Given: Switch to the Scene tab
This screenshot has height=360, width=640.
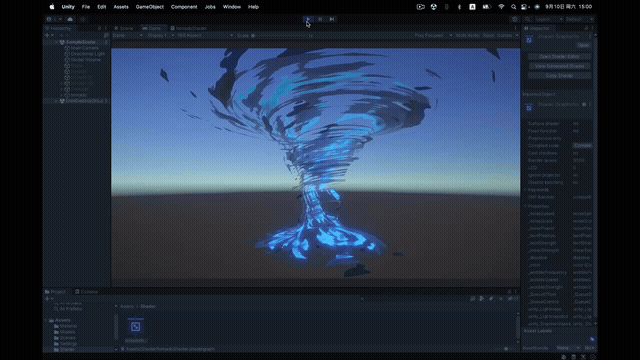Looking at the screenshot, I should tap(124, 28).
